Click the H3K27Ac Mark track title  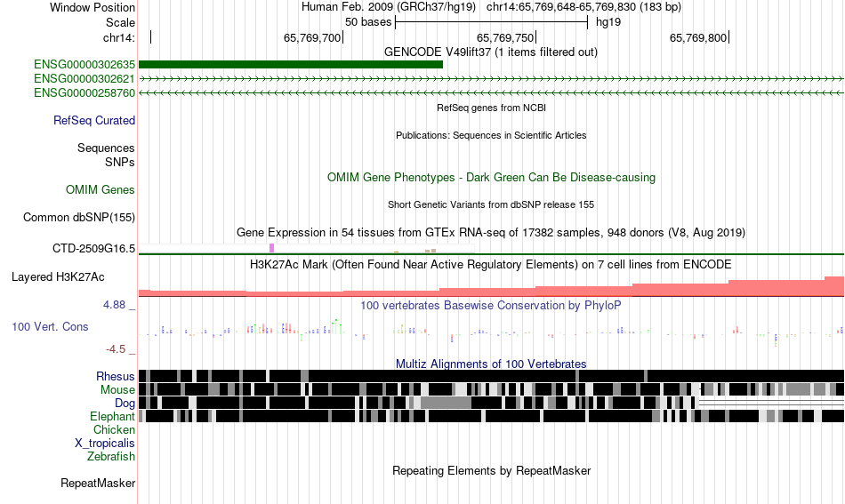click(491, 264)
